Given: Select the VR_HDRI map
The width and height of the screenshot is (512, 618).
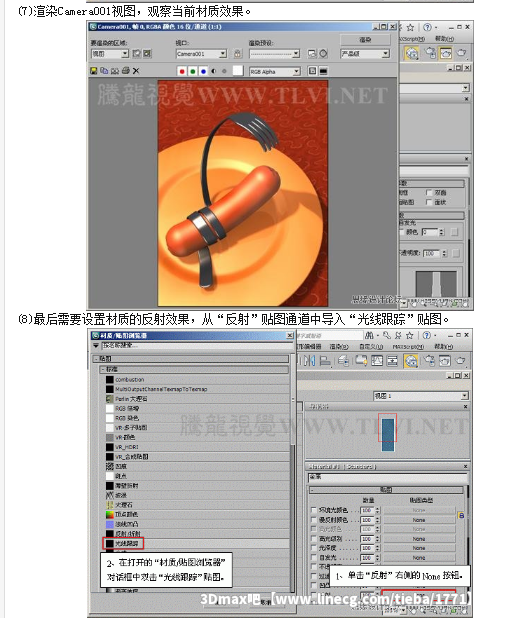Looking at the screenshot, I should point(127,447).
